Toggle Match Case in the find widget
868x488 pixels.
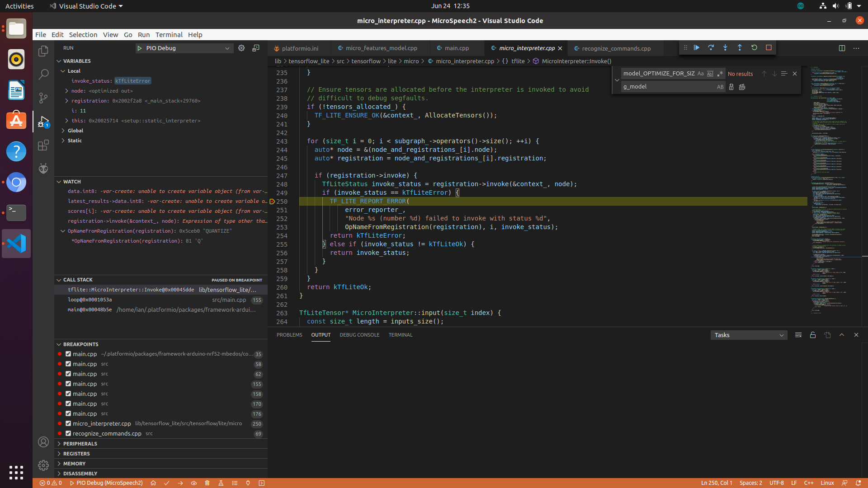click(x=700, y=73)
